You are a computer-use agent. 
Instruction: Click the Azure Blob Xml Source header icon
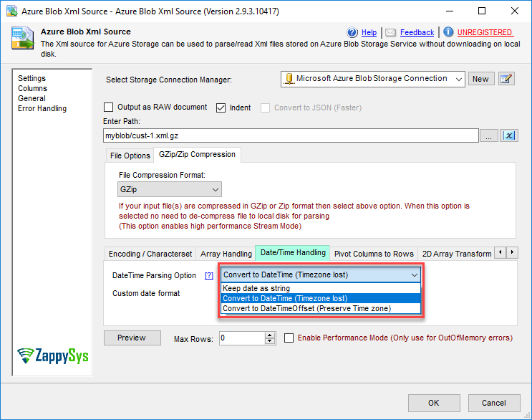(23, 38)
